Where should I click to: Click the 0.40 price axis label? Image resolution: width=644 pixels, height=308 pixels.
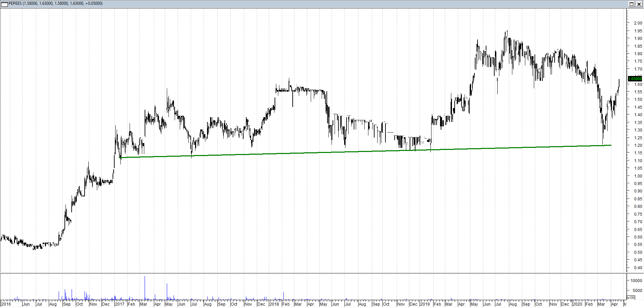(638, 267)
